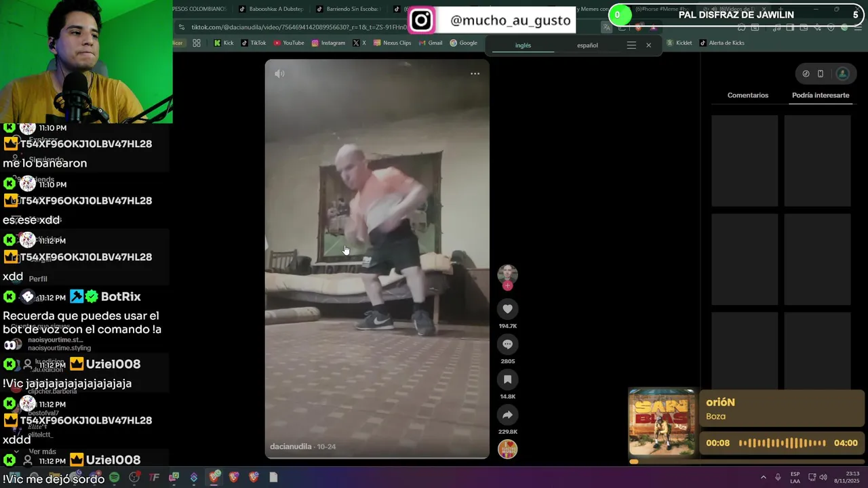This screenshot has height=488, width=868.
Task: Open the TF app icon in the taskbar
Action: (154, 477)
